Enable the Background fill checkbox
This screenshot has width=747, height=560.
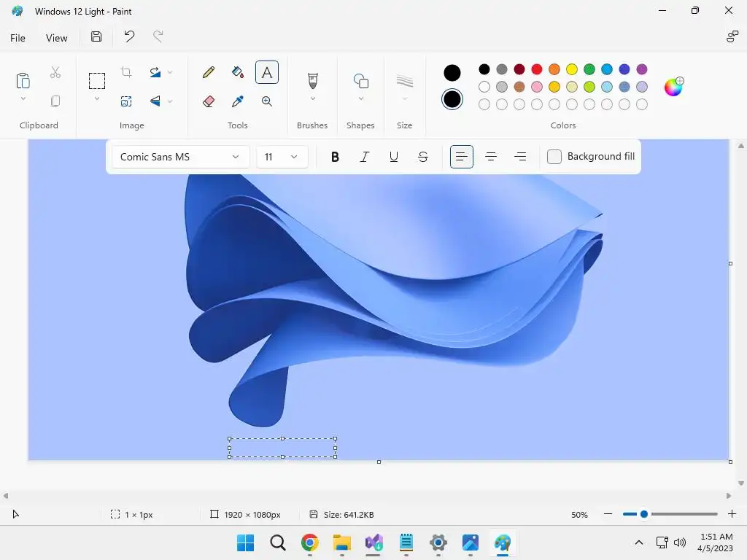[554, 157]
